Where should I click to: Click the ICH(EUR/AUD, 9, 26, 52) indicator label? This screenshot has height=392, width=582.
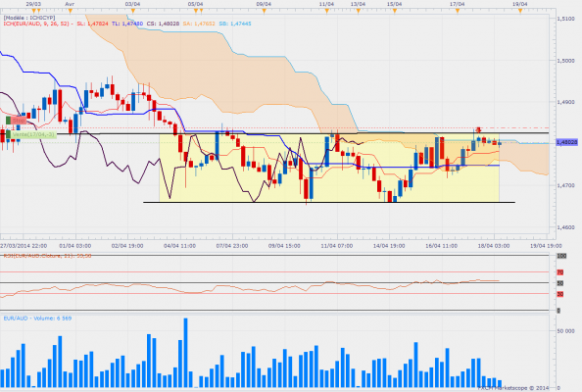tap(36, 24)
